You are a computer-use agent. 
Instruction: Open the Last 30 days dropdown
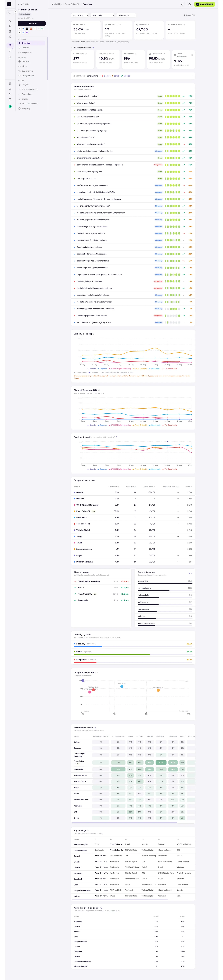[x=80, y=15]
